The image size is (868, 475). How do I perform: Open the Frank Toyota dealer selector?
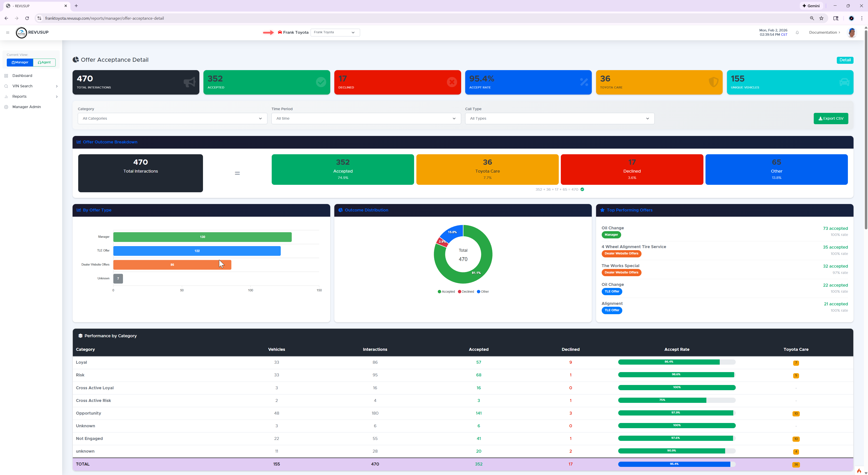point(335,32)
